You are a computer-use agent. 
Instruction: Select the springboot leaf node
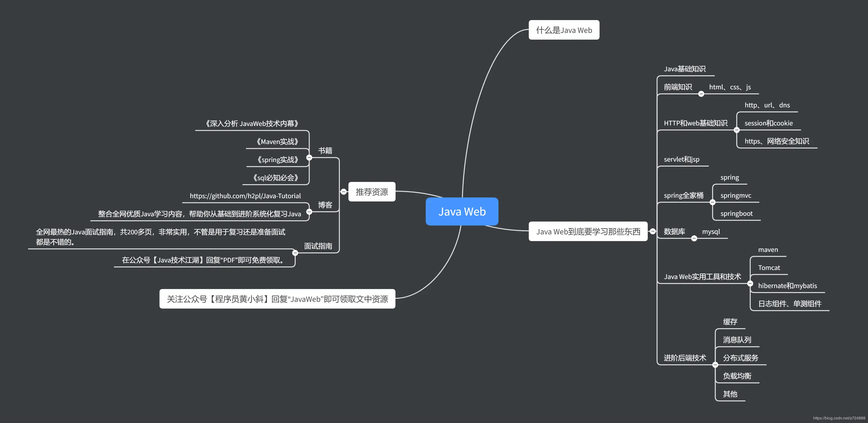point(736,214)
